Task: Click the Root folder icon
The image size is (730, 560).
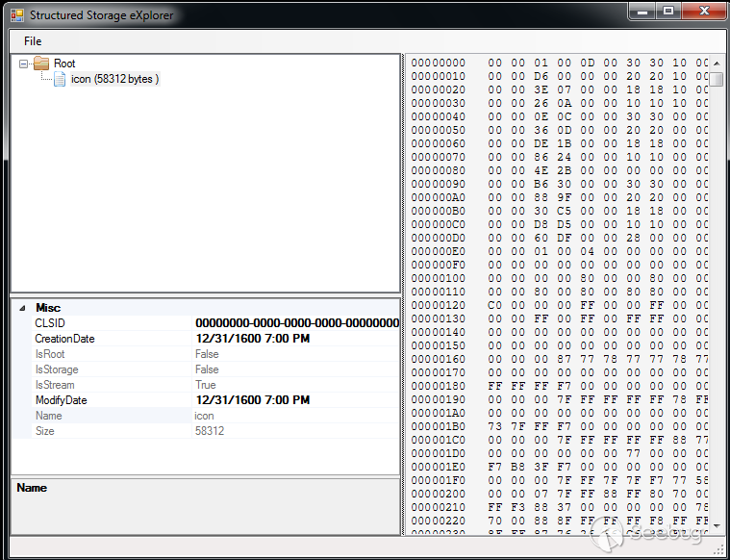Action: (x=41, y=64)
